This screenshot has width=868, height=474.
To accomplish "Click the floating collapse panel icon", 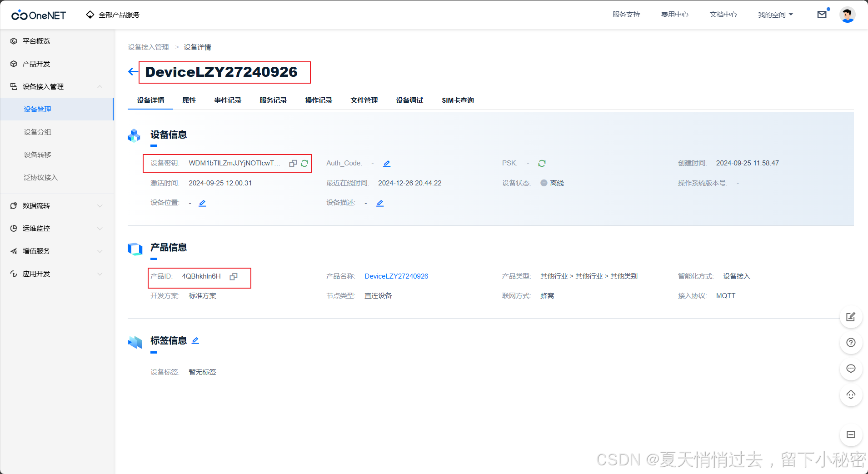I will point(851,435).
